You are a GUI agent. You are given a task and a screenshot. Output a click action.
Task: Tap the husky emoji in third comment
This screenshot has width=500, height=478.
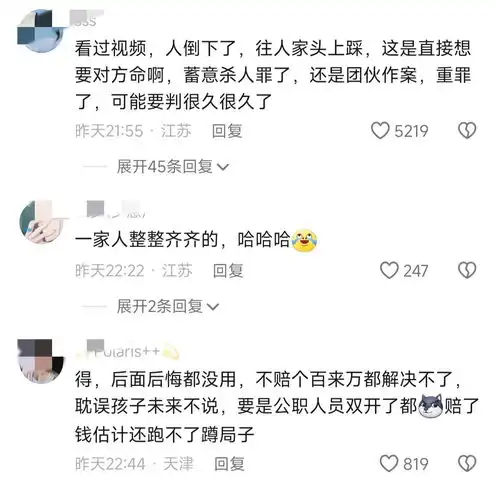[430, 406]
